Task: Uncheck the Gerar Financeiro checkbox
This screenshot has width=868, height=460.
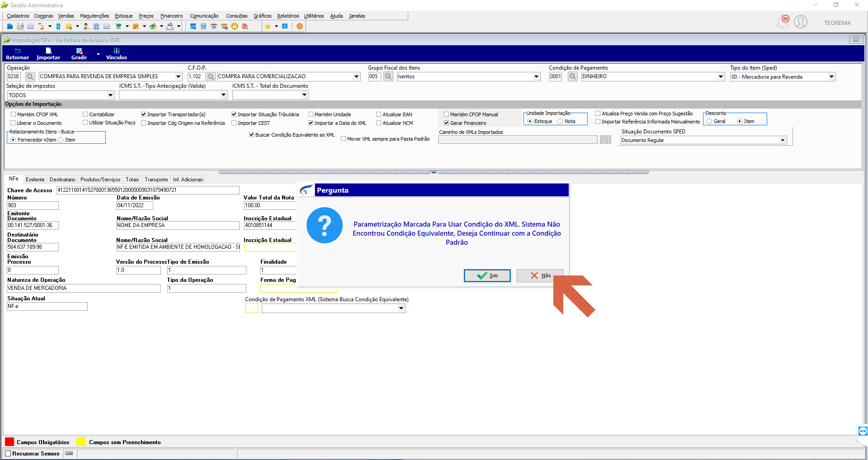Action: pyautogui.click(x=446, y=123)
